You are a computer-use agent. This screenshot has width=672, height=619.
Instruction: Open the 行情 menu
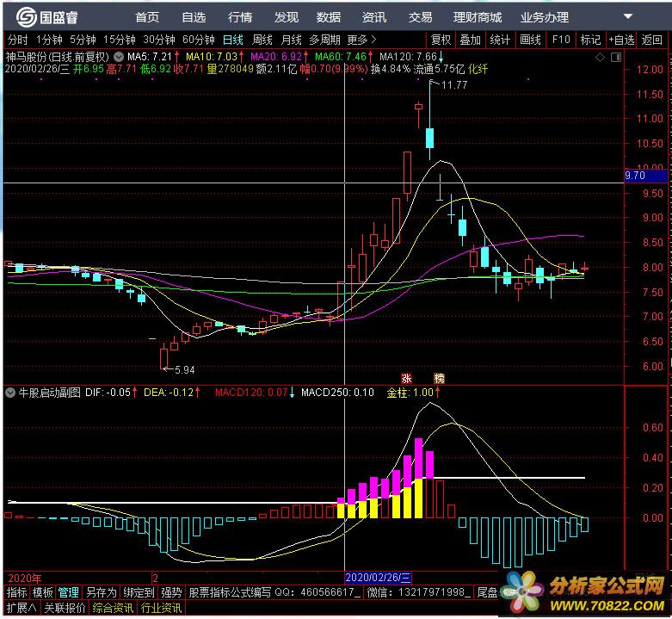[x=240, y=17]
